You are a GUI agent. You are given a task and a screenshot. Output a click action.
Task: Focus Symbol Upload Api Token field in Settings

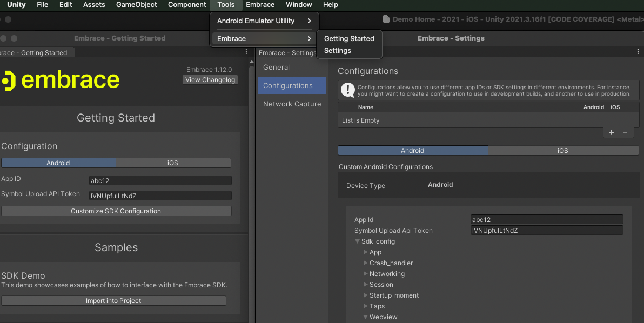click(547, 230)
